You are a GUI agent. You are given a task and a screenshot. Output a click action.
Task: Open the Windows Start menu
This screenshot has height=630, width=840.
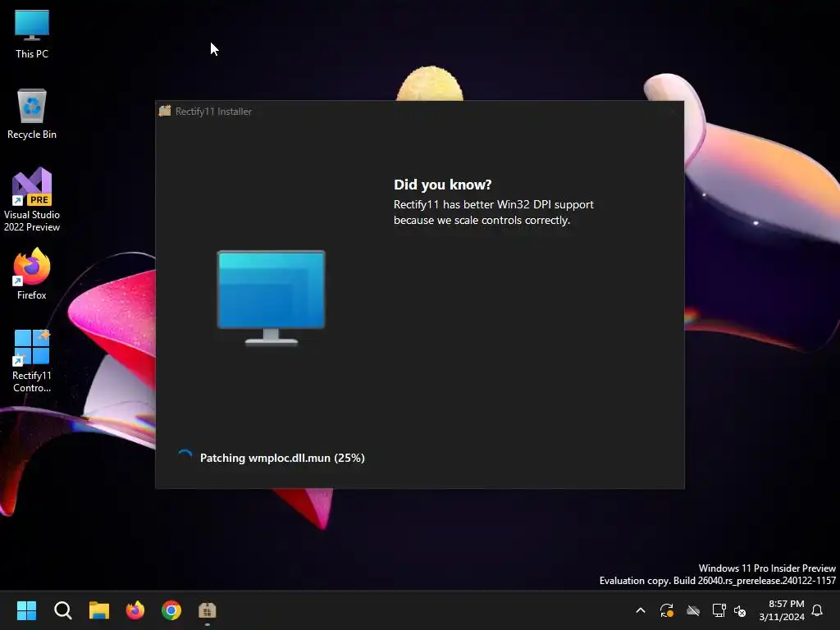26,610
